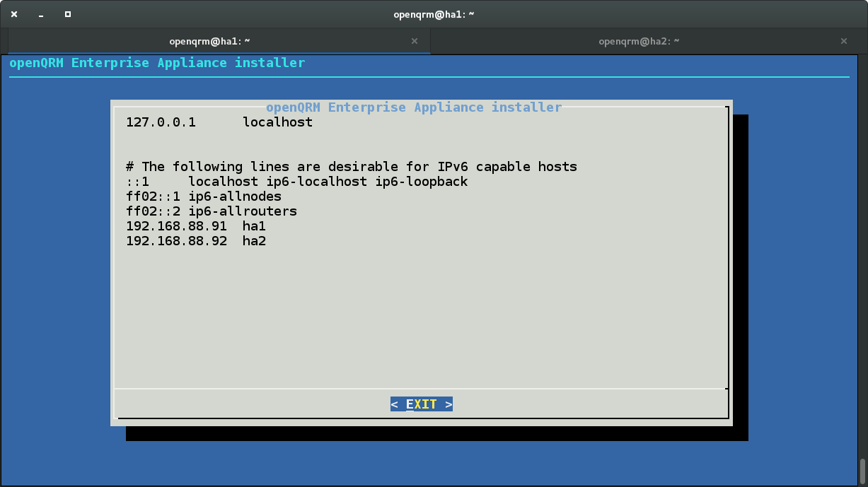Click the 'ff02::2 ip6-allrouters' line
The width and height of the screenshot is (868, 487).
point(212,211)
